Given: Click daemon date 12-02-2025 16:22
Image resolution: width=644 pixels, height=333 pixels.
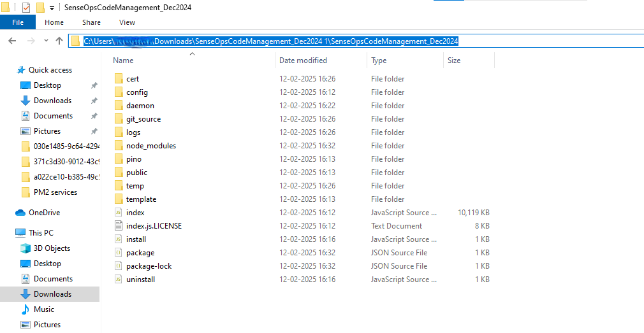Looking at the screenshot, I should pyautogui.click(x=307, y=106).
